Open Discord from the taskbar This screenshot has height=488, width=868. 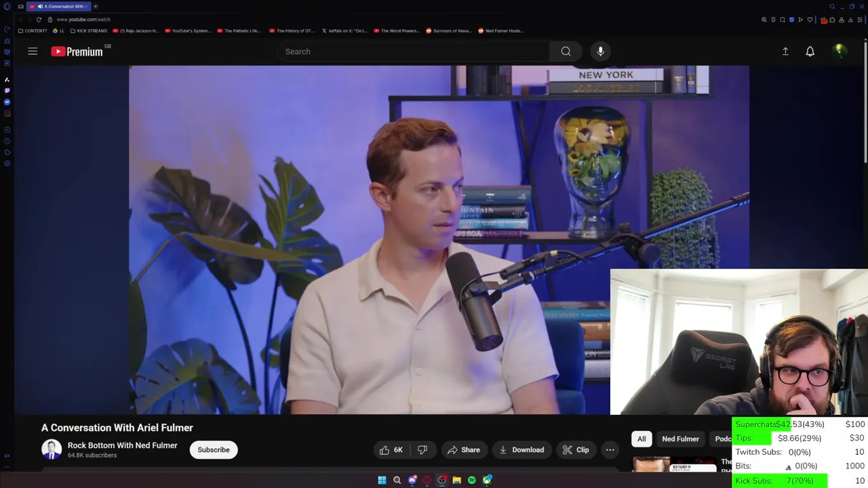[412, 480]
